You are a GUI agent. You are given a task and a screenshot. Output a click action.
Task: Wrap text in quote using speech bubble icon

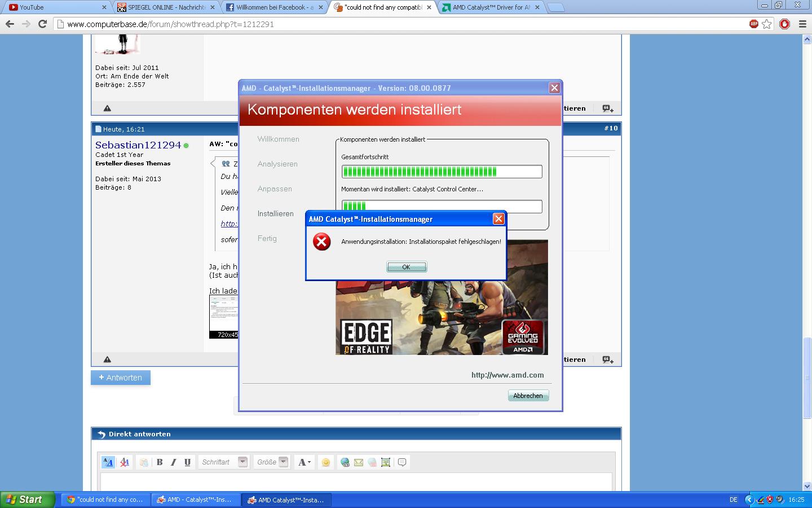tap(402, 462)
